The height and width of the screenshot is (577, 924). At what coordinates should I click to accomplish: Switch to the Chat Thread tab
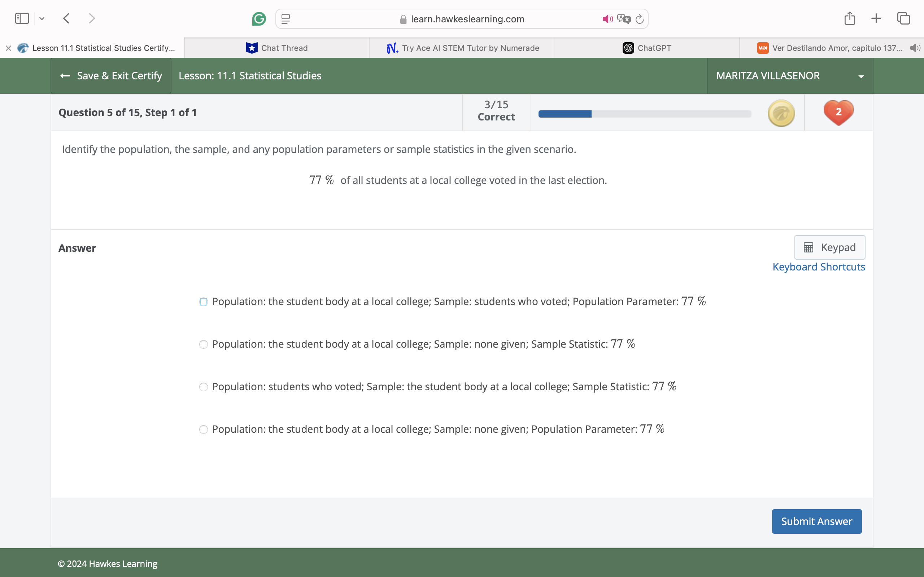pos(284,48)
